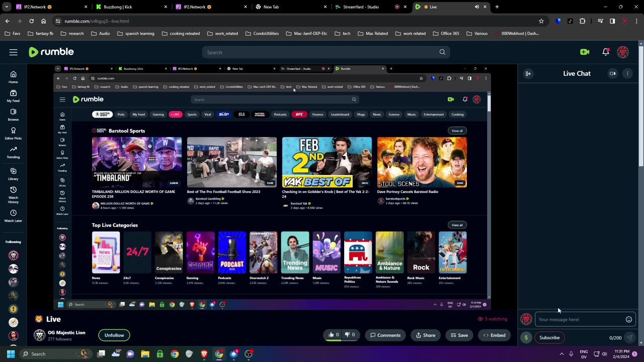
Task: Open My Feed in the sidebar
Action: point(13,96)
